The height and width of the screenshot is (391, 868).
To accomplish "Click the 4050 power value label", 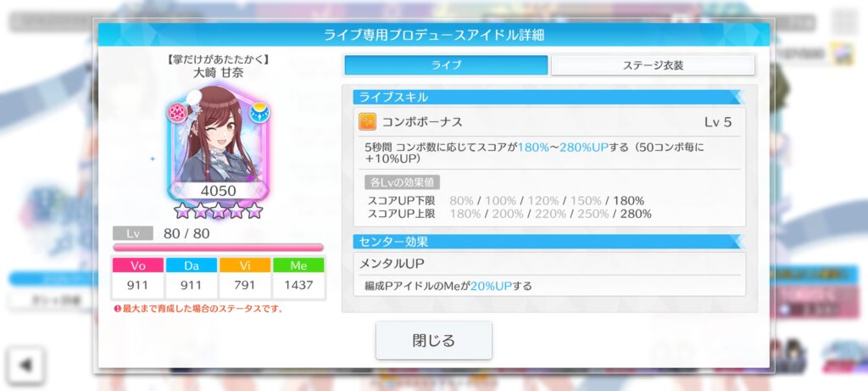I will [218, 191].
